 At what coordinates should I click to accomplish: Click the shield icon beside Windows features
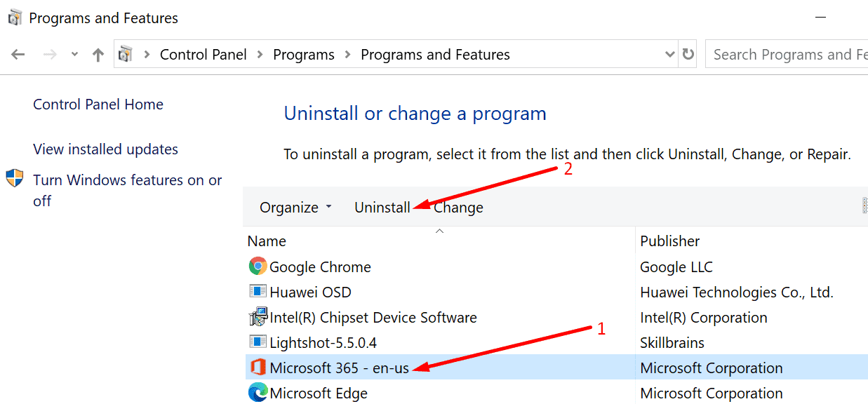coord(15,178)
